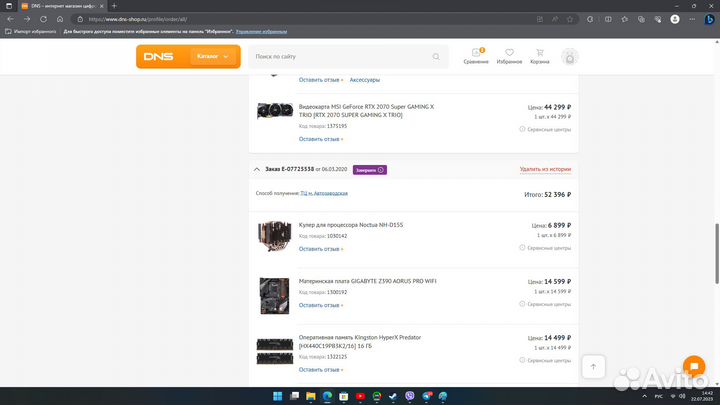Open the ТЦ м. Автозаводская pickup link
Image resolution: width=720 pixels, height=405 pixels.
[324, 193]
